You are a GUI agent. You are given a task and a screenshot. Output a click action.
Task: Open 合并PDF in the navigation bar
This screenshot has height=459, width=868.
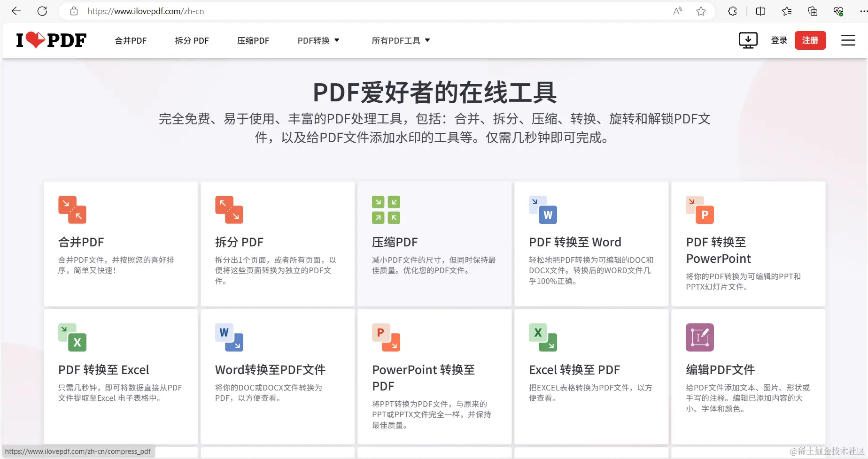[131, 41]
